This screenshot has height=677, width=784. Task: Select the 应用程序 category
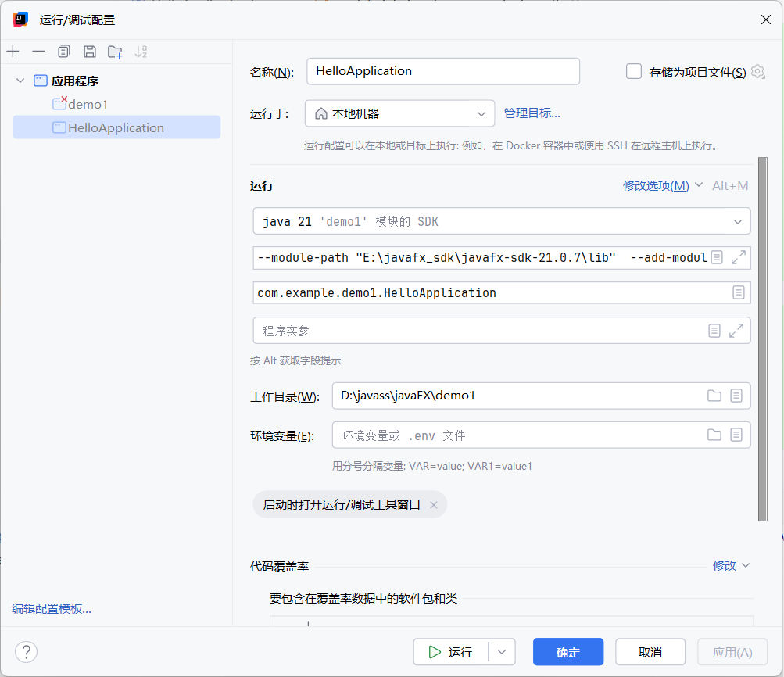(x=75, y=81)
